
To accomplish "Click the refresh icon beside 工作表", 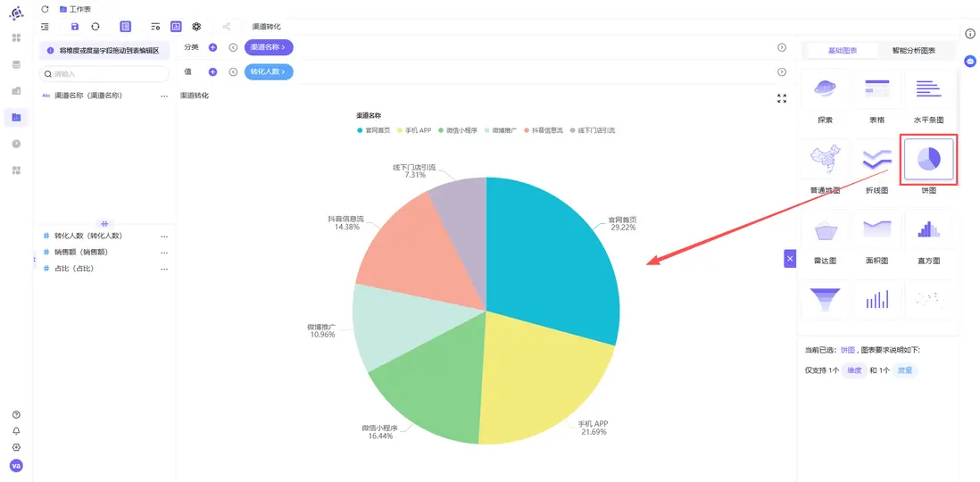I will pos(45,10).
